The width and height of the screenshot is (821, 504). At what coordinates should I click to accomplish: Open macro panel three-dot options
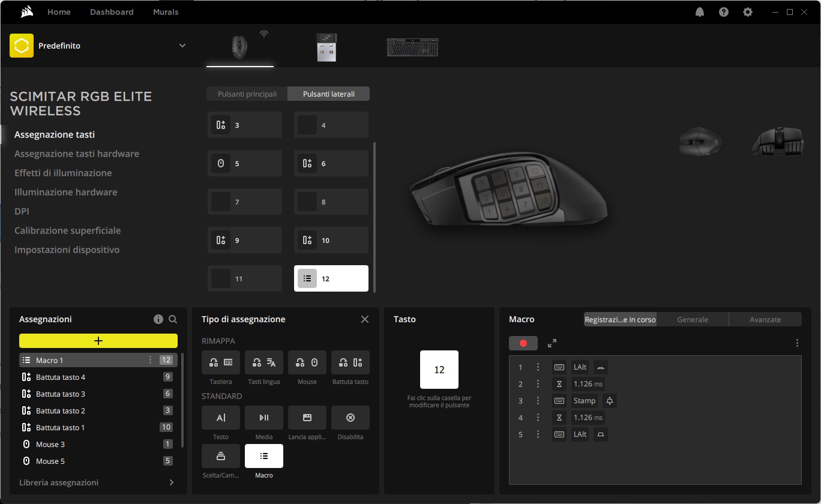pyautogui.click(x=797, y=343)
